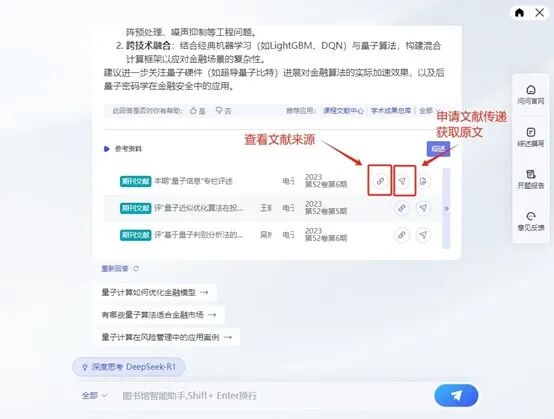
Task: Open 意见反馈 in the right sidebar
Action: tap(531, 221)
